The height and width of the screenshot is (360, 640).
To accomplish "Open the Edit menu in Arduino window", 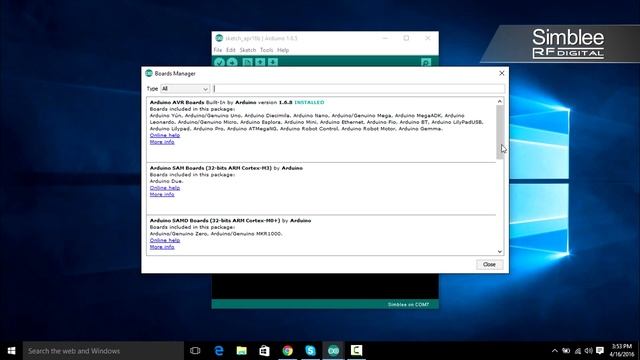I will click(x=231, y=50).
